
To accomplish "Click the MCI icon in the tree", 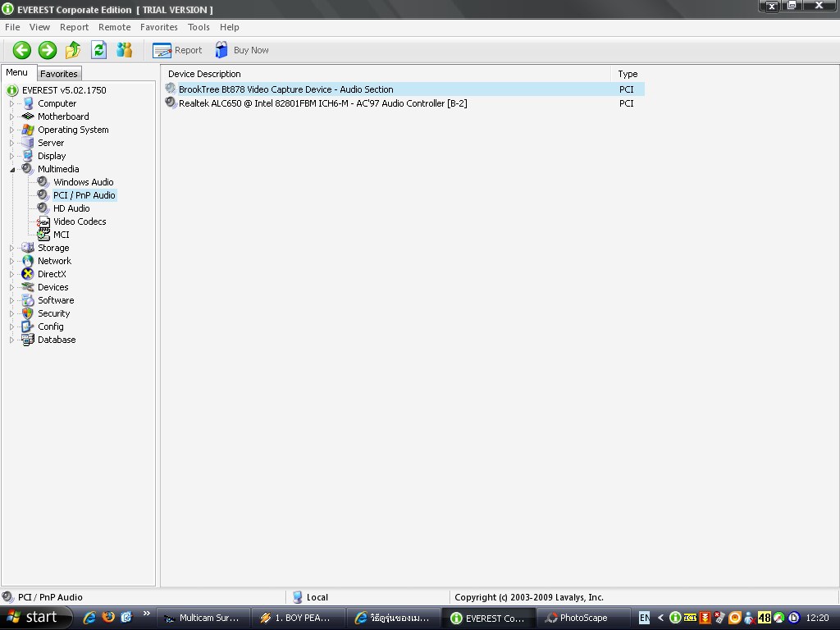I will tap(43, 235).
